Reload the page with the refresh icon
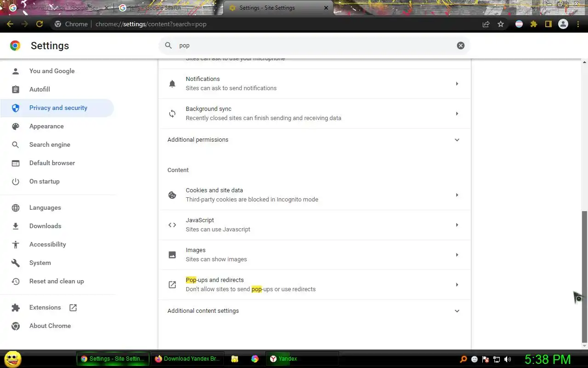 pos(40,24)
